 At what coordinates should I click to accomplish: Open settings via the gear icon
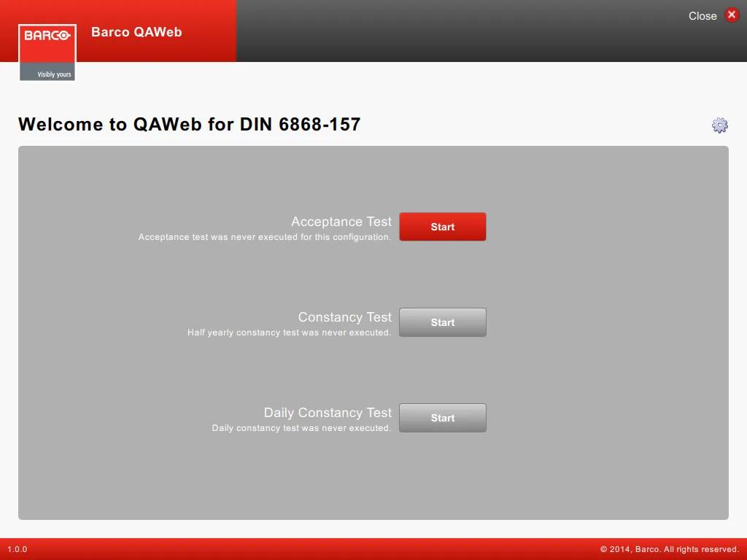tap(719, 125)
